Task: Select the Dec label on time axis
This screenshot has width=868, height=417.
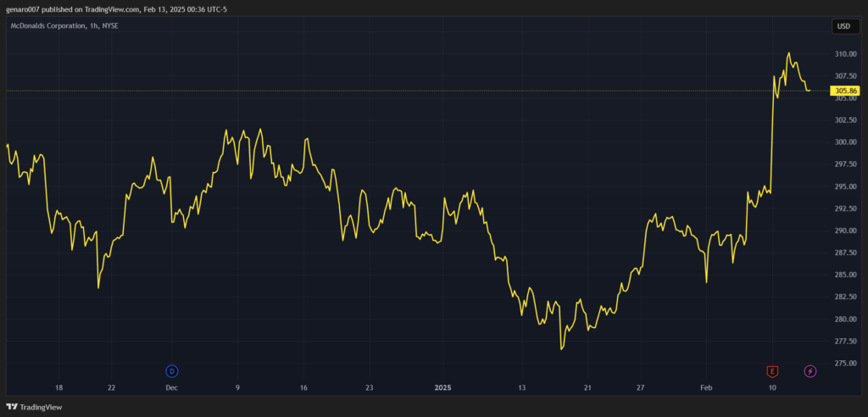Action: [x=172, y=387]
